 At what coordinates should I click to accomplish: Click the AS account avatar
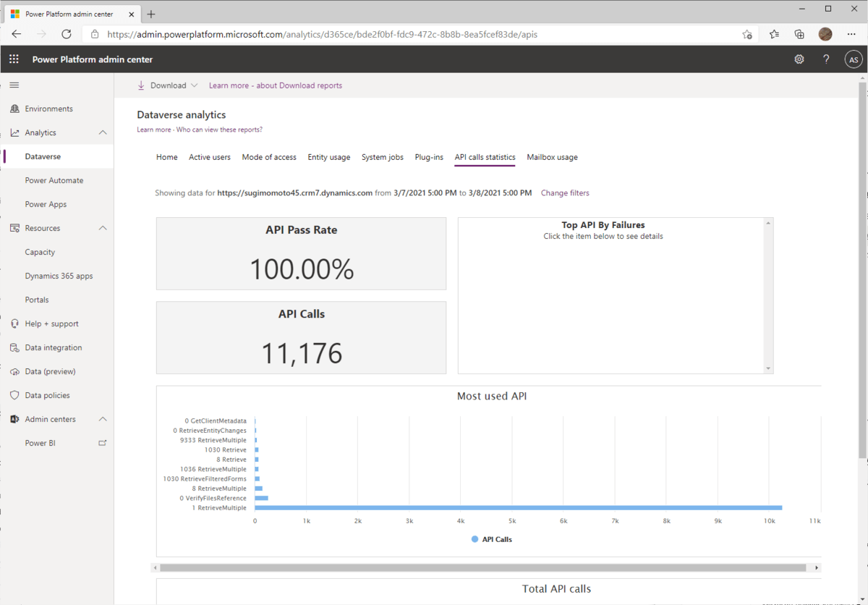click(854, 59)
